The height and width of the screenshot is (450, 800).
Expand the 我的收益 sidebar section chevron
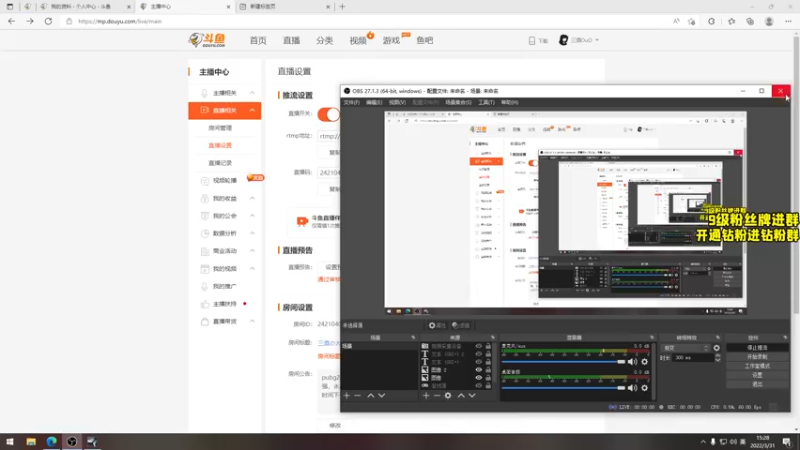click(252, 198)
